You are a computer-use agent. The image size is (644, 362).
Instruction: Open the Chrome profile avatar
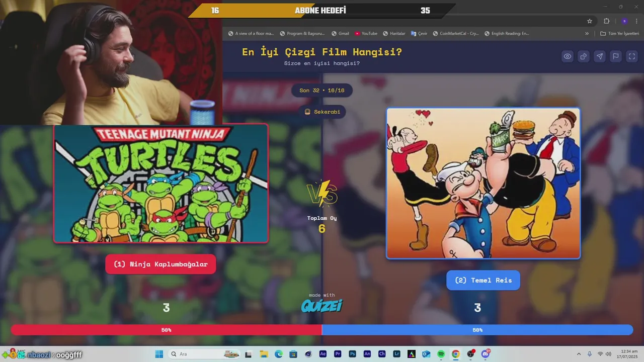[x=624, y=21]
